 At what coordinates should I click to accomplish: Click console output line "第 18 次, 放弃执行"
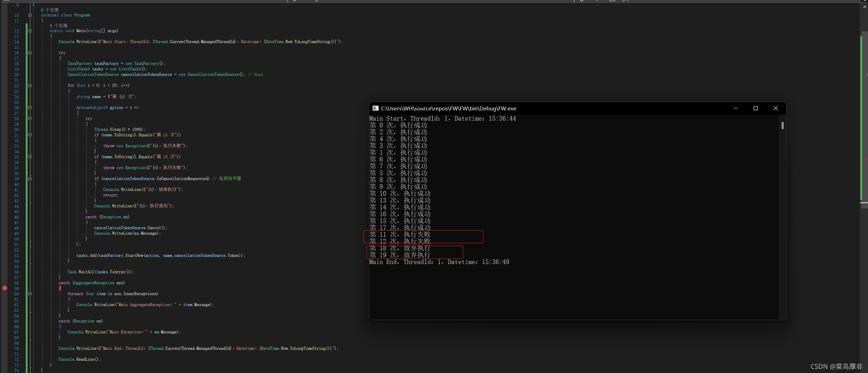click(x=400, y=248)
